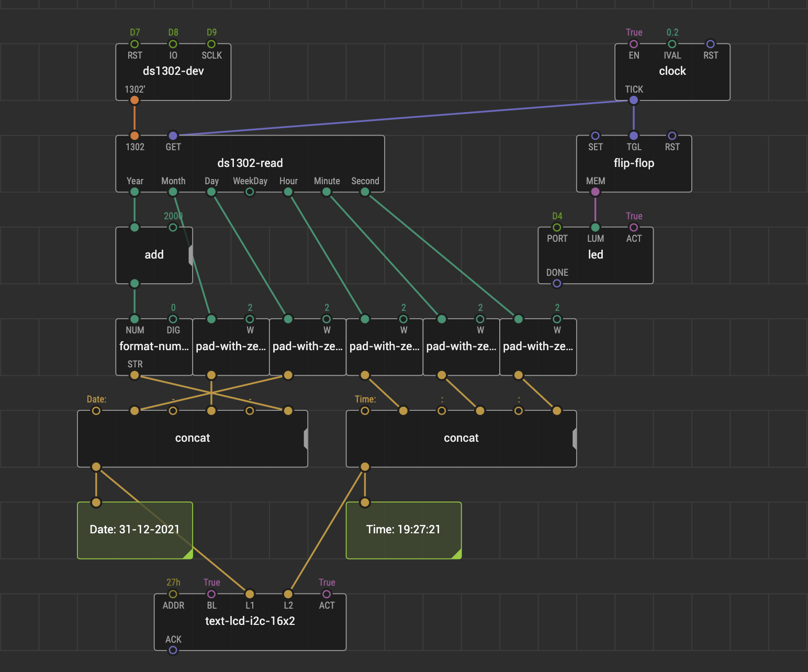Image resolution: width=808 pixels, height=672 pixels.
Task: Click the Hour output pin of ds1302-read
Action: (x=288, y=192)
